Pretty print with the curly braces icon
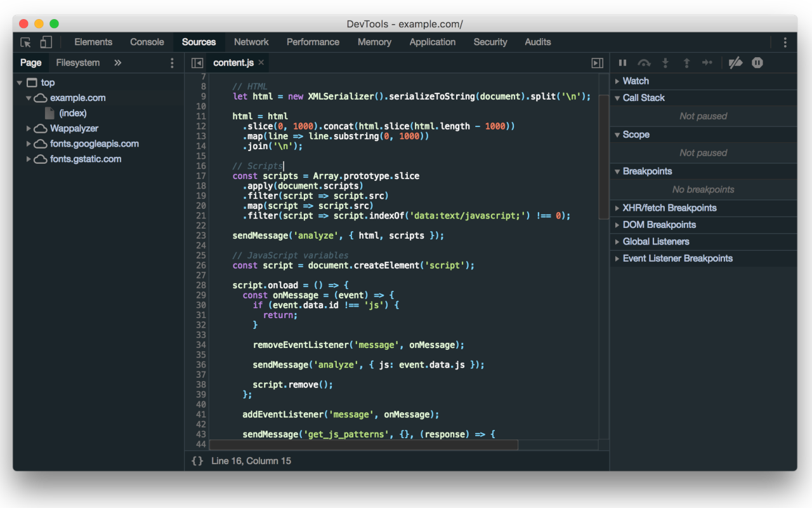This screenshot has height=508, width=812. click(x=197, y=461)
